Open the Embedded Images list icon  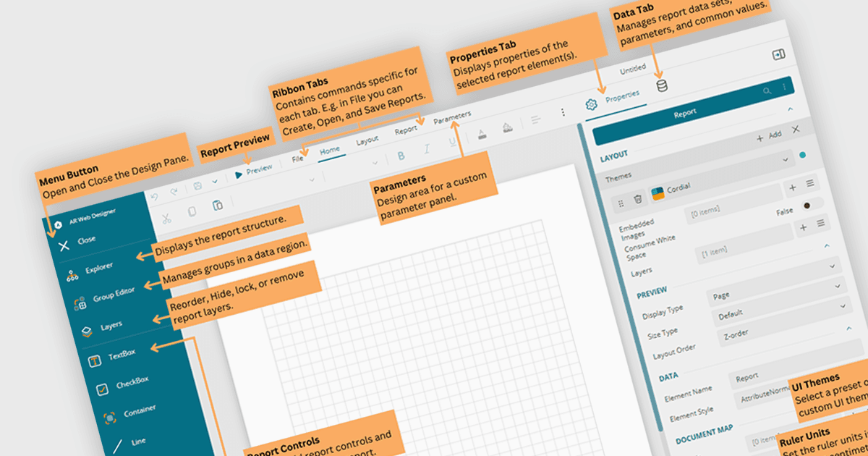810,184
